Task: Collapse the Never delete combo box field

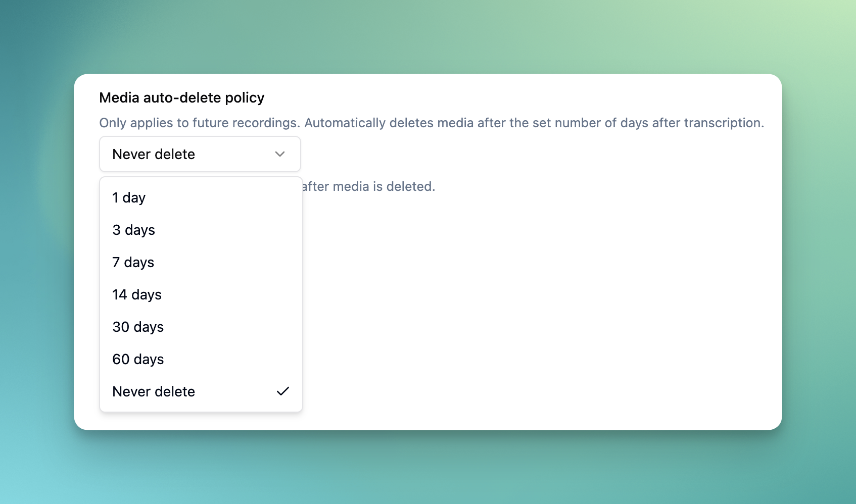Action: click(192, 154)
